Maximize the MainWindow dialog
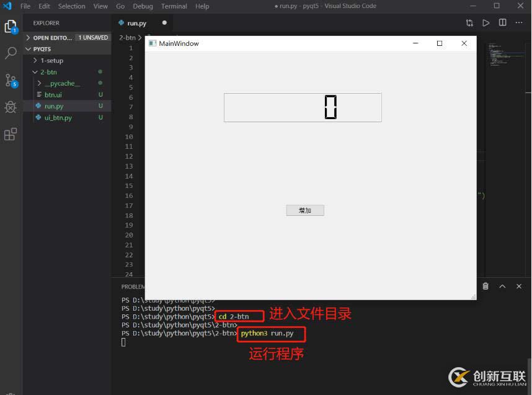 pos(440,43)
